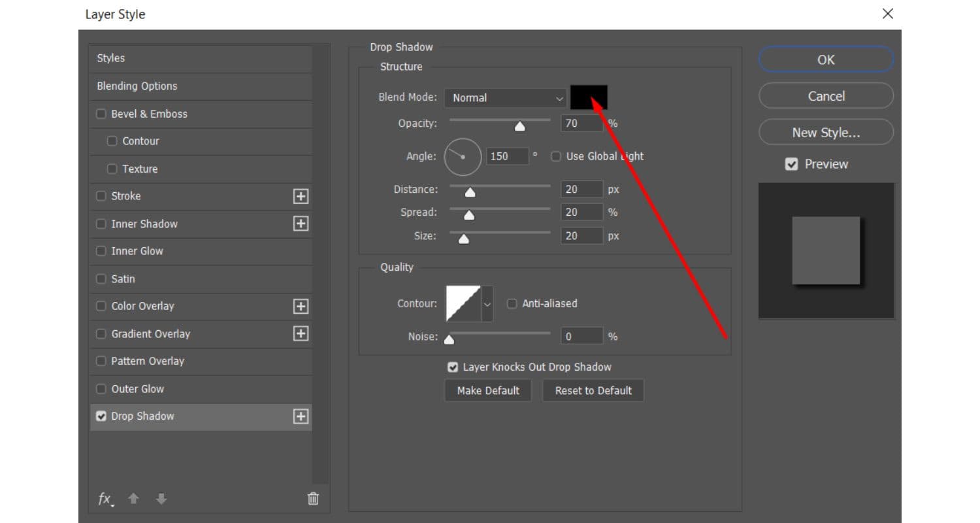Move effect down with the down arrow

(x=161, y=499)
